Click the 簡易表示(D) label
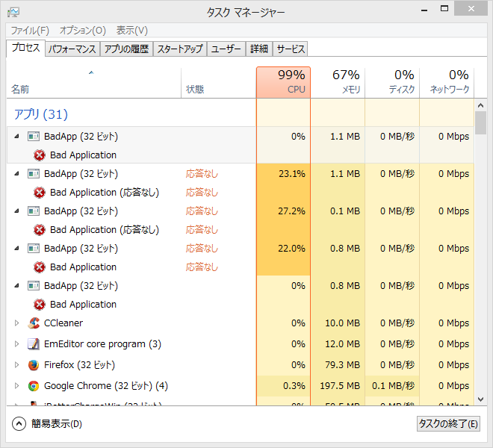This screenshot has height=448, width=493. [57, 424]
